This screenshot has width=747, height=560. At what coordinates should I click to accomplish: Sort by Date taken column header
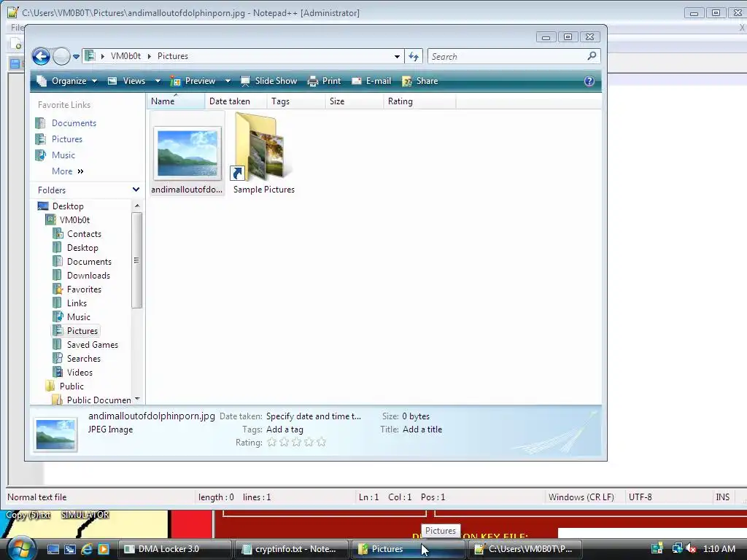[x=236, y=101]
